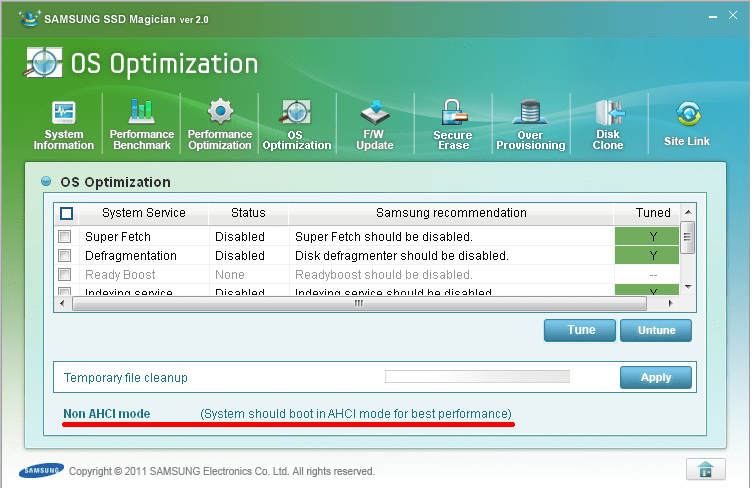The width and height of the screenshot is (753, 488).
Task: Open Secure Erase tool
Action: point(453,125)
